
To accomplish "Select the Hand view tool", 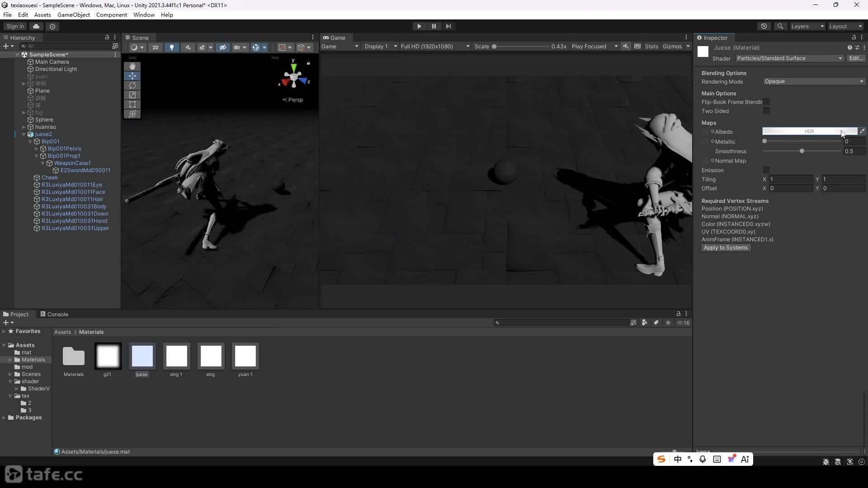I will (x=132, y=66).
